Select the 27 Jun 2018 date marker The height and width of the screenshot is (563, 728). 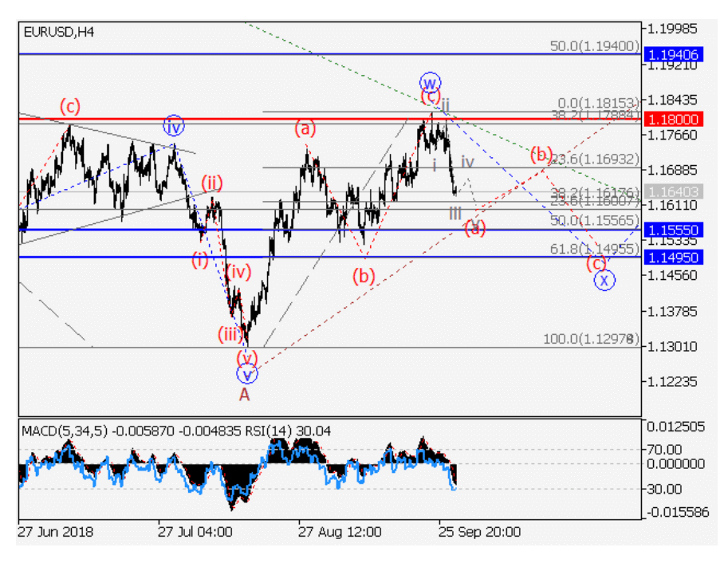tap(53, 531)
